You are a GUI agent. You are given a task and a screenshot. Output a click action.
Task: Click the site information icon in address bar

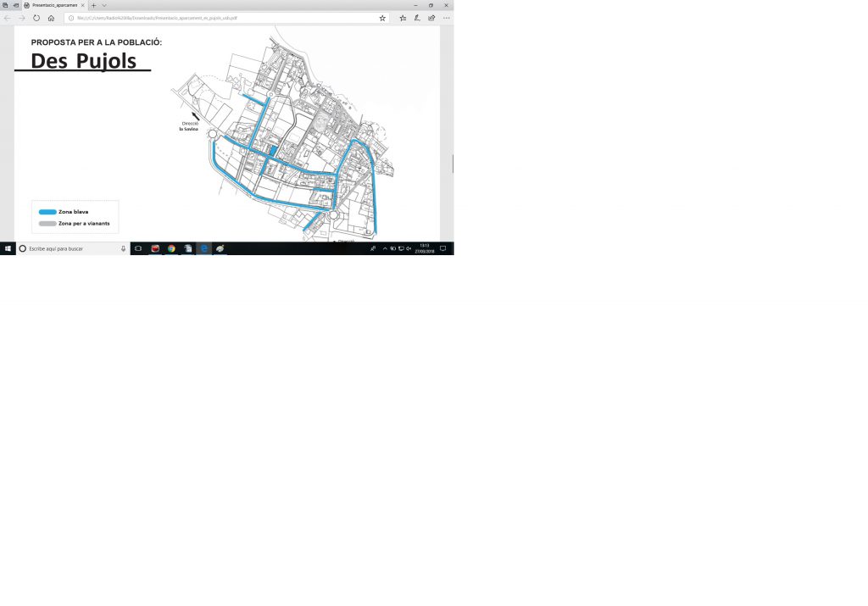[71, 19]
